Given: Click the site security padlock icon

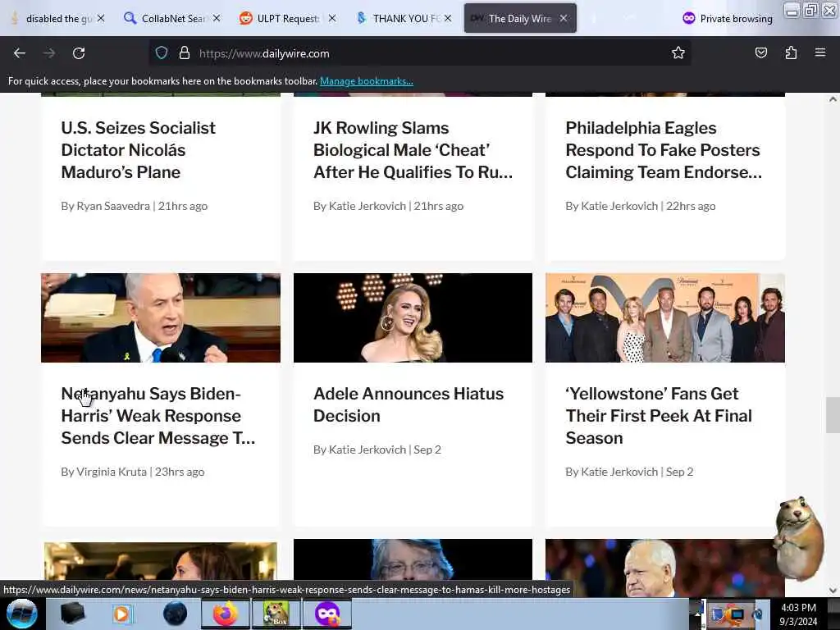Looking at the screenshot, I should (185, 53).
